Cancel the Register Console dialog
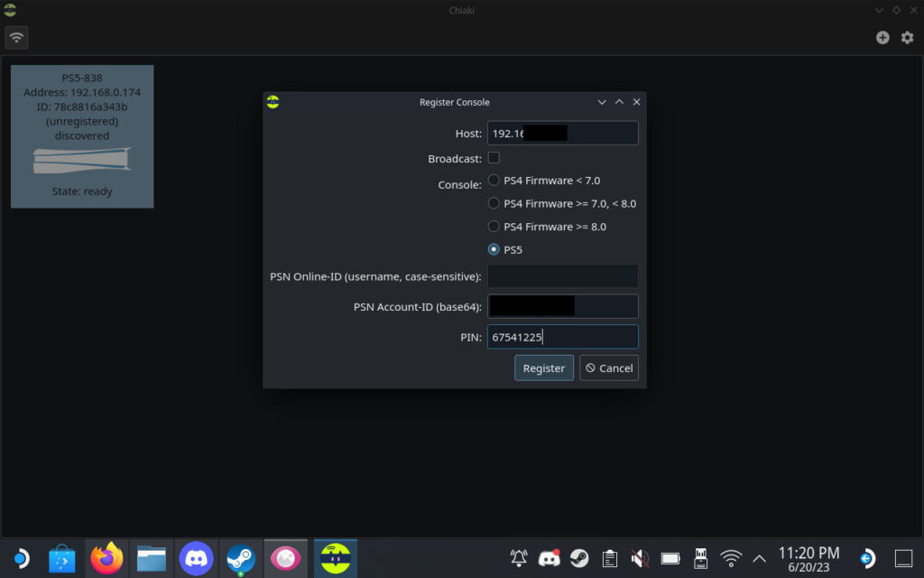Image resolution: width=924 pixels, height=578 pixels. coord(609,368)
